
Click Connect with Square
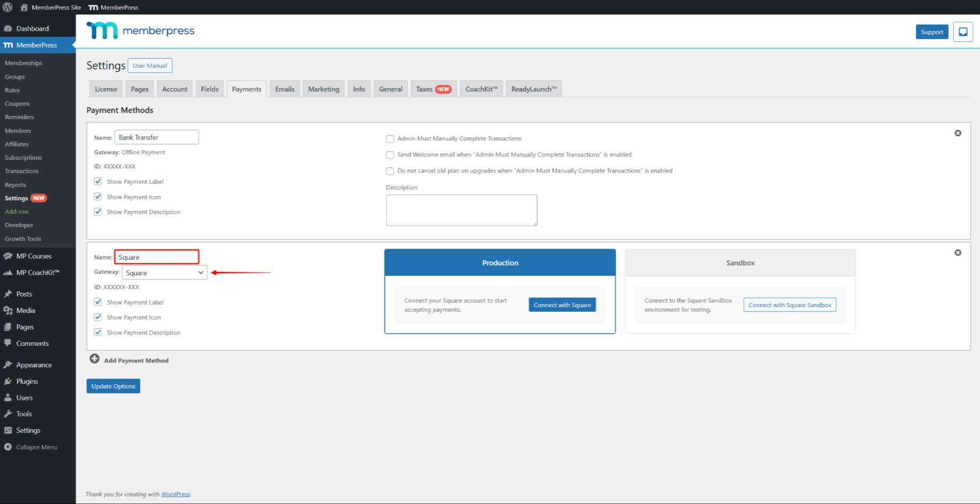(562, 305)
